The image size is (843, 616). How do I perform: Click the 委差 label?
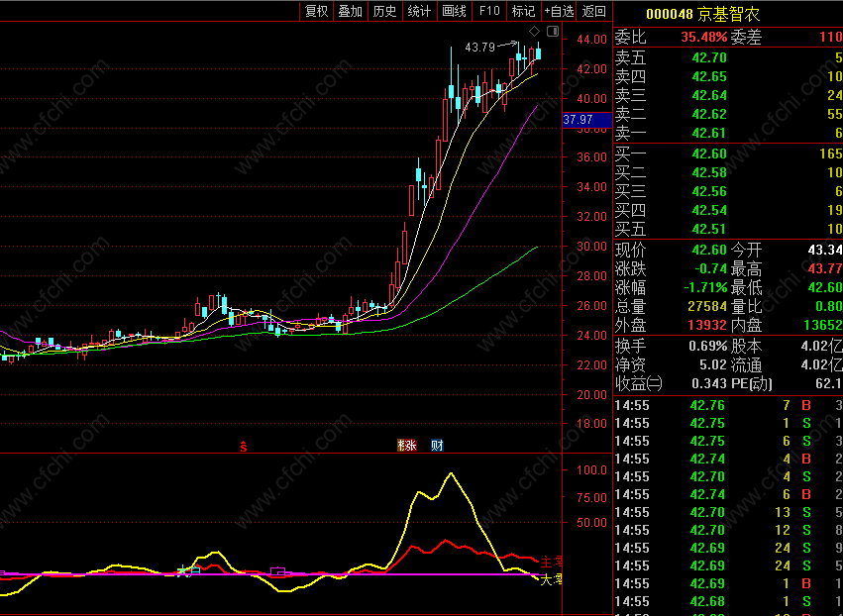pyautogui.click(x=746, y=37)
